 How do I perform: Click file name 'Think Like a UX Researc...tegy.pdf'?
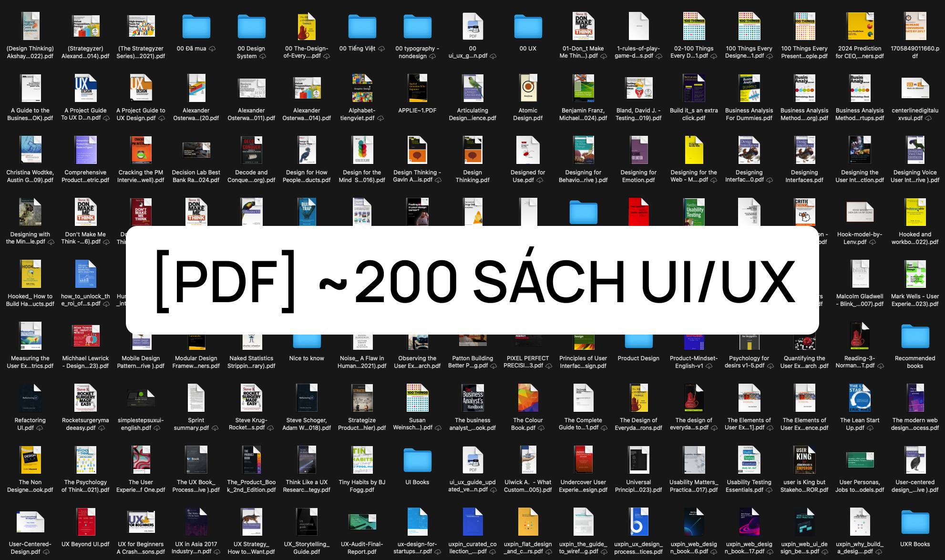click(x=307, y=486)
